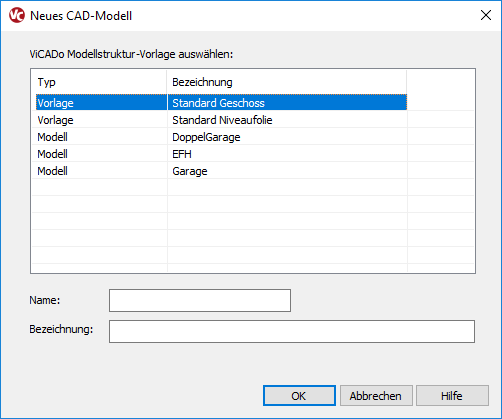The height and width of the screenshot is (419, 502).
Task: Click Vorlage cell of highlighted Standard Geschoss row
Action: coord(55,103)
